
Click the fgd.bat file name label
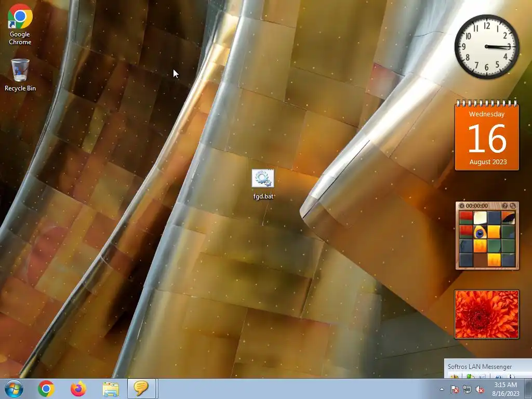pos(263,196)
